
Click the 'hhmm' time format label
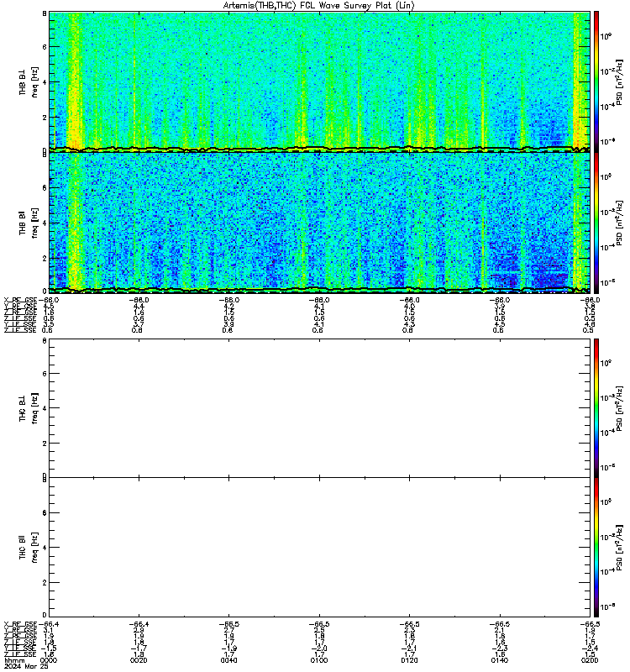click(14, 660)
